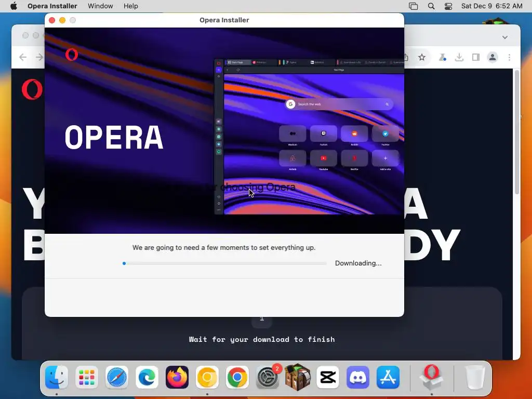Click Opera Installer icon in Dock

click(x=431, y=377)
